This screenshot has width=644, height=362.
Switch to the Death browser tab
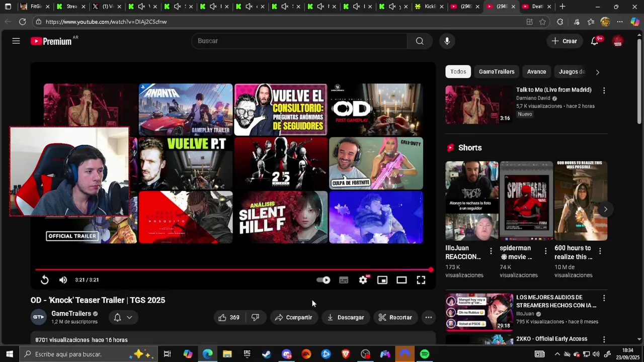[537, 7]
